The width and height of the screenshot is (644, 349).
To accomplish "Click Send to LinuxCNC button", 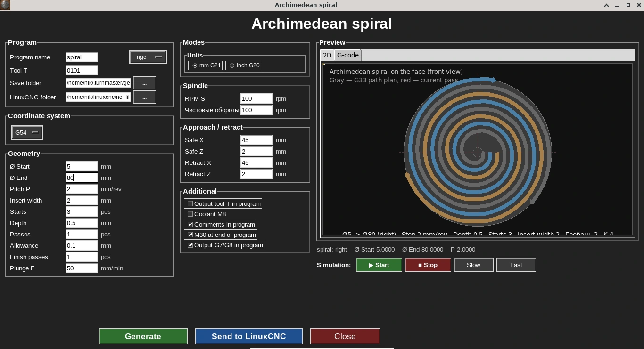I will click(x=249, y=336).
